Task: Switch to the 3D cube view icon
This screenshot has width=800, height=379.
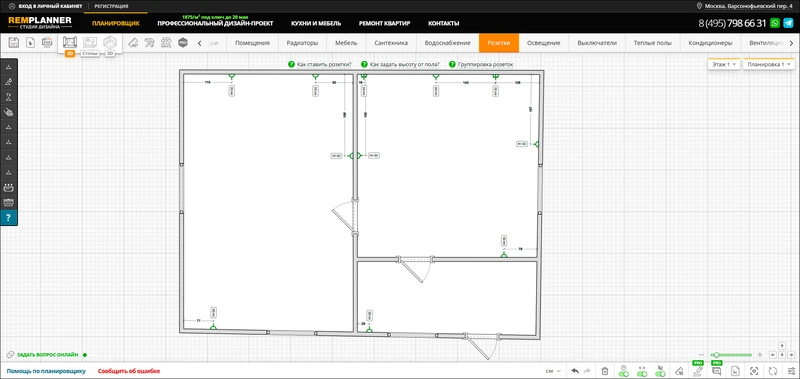Action: point(110,42)
